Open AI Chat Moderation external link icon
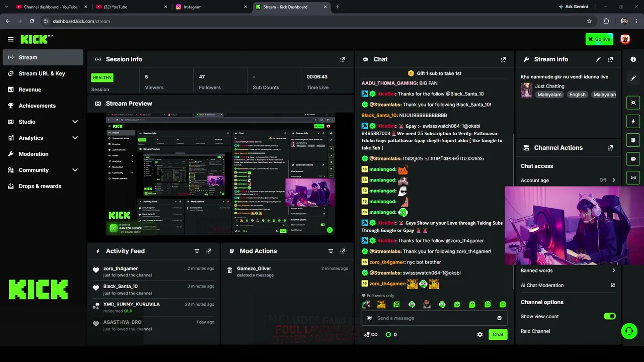The height and width of the screenshot is (362, 644). point(613,285)
